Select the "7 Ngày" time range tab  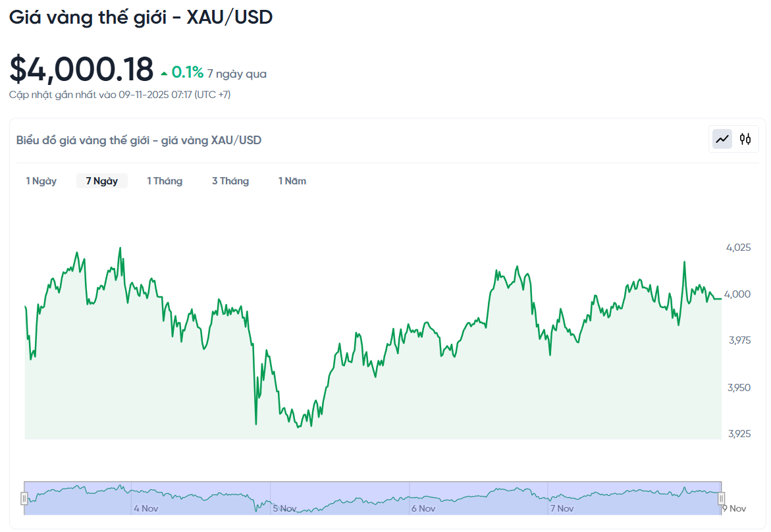(102, 180)
